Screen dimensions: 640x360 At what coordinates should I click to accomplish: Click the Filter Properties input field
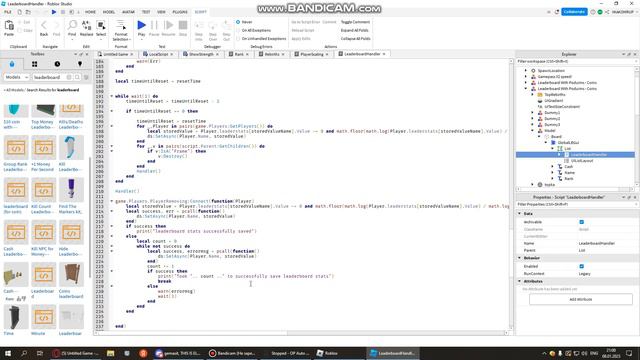tap(575, 204)
